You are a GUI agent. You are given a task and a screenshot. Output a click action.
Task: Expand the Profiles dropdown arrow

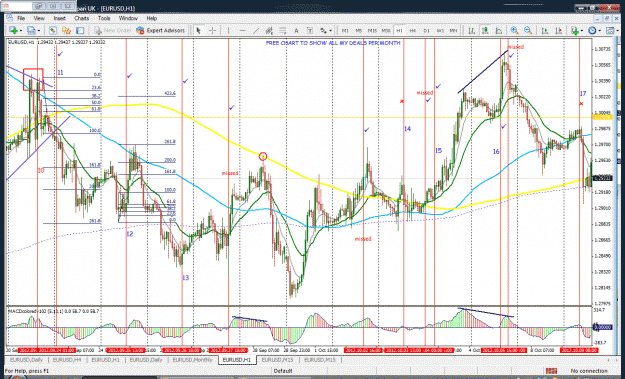pyautogui.click(x=38, y=31)
